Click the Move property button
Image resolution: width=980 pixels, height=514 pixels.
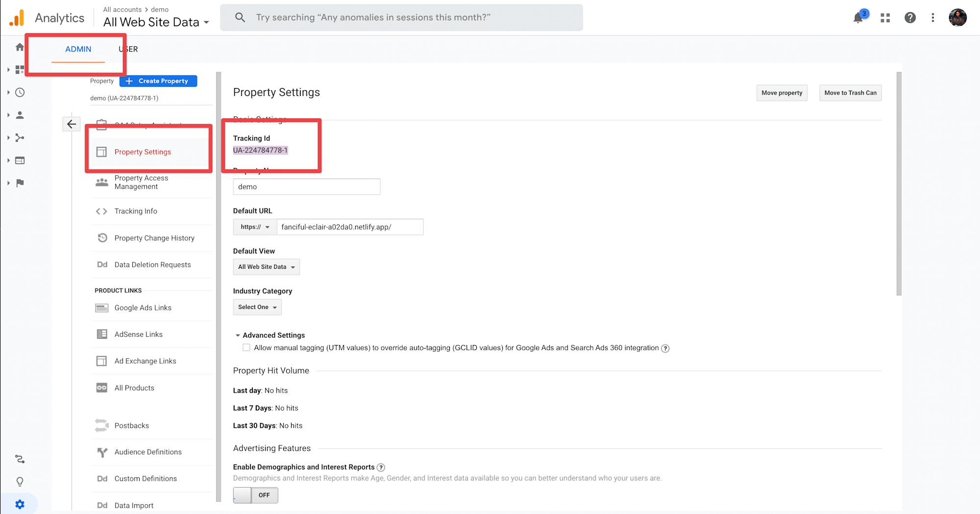(782, 93)
